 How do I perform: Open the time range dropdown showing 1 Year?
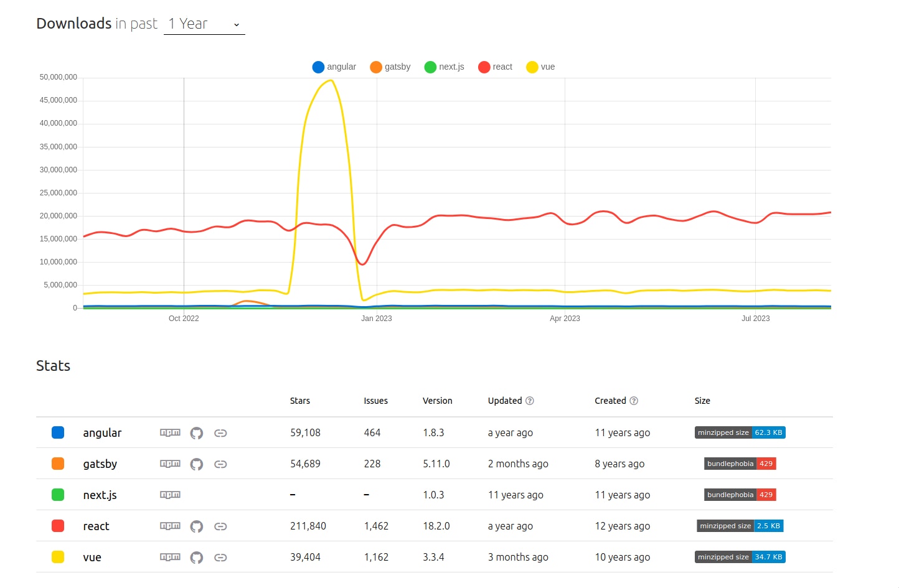204,24
